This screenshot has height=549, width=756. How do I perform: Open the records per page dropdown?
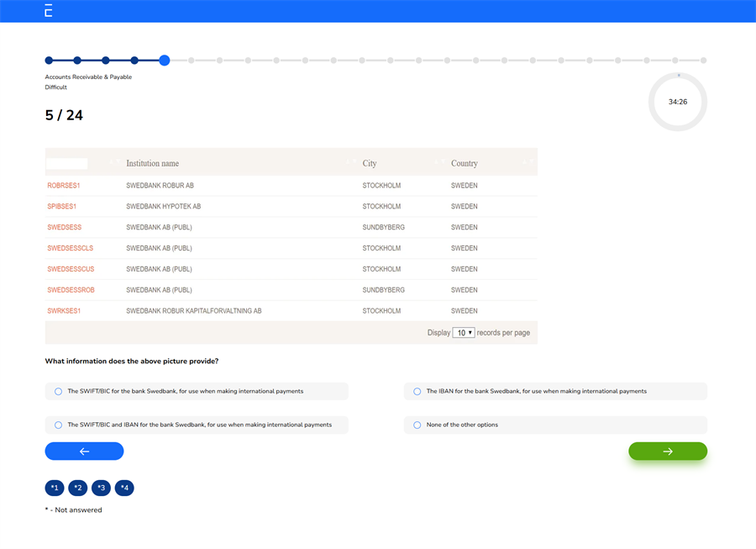[x=463, y=332]
